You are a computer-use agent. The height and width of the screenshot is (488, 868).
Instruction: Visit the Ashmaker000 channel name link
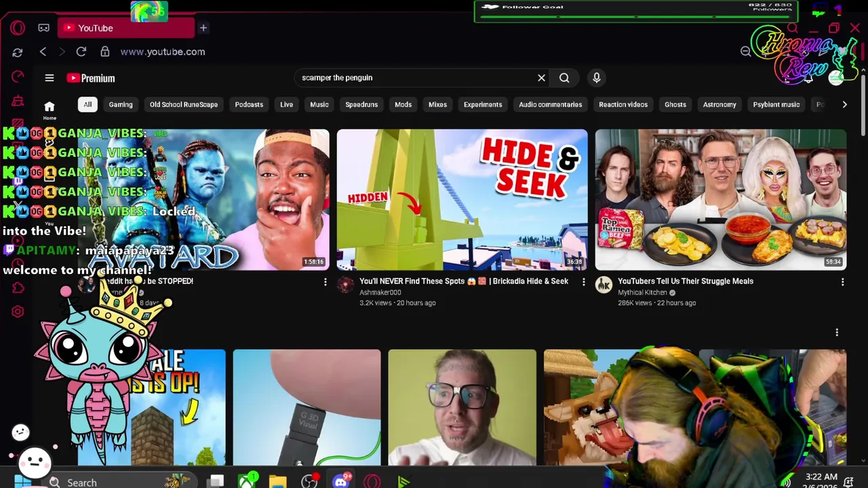click(x=380, y=293)
